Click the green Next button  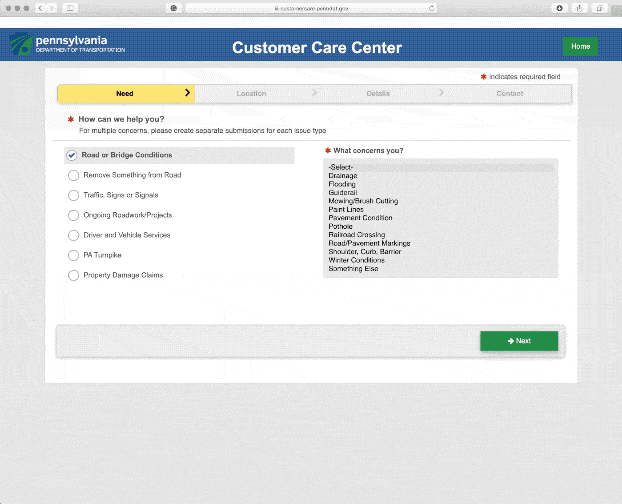[519, 341]
